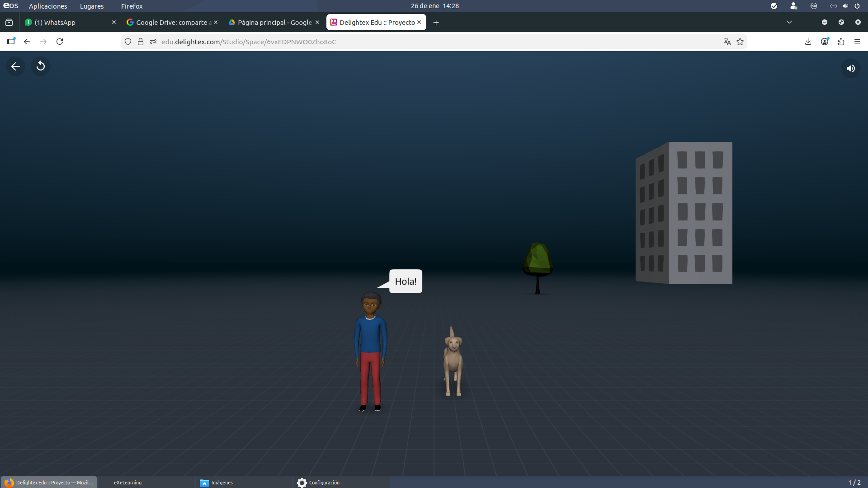868x488 pixels.
Task: Toggle system volume icon in top bar
Action: pyautogui.click(x=845, y=6)
